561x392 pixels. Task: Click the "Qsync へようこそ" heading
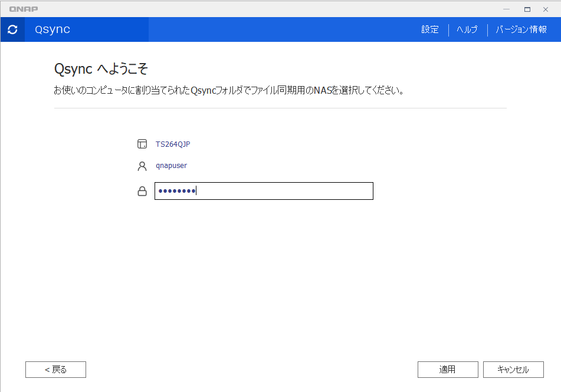pos(100,69)
